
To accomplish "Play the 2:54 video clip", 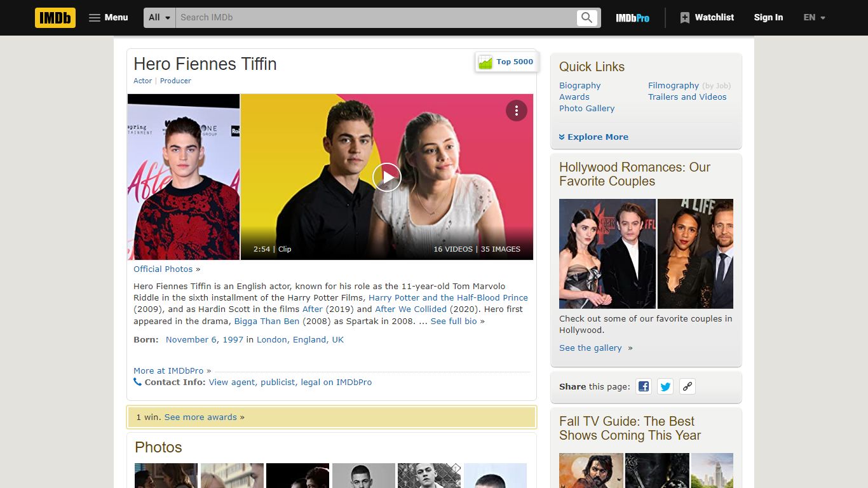I will 387,177.
